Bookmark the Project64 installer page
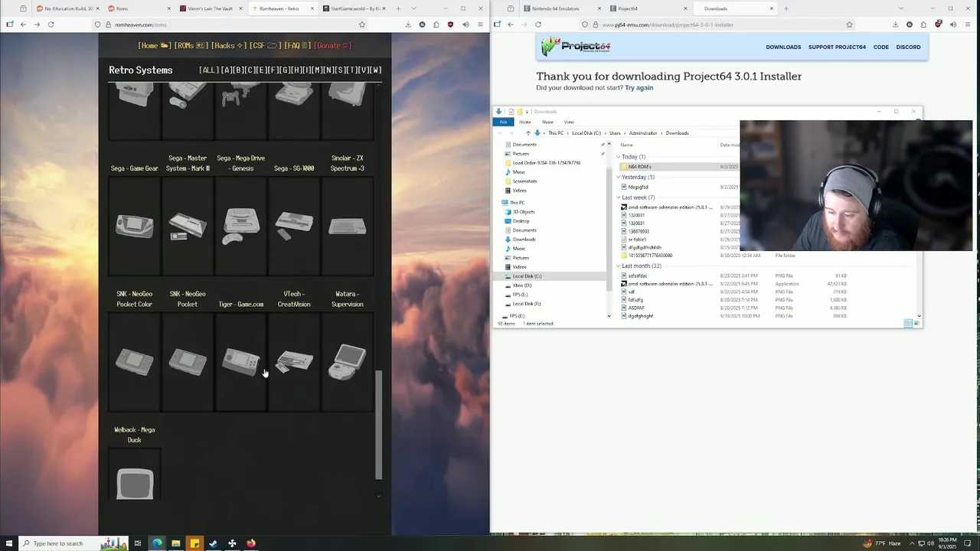This screenshot has width=980, height=551. coord(849,24)
